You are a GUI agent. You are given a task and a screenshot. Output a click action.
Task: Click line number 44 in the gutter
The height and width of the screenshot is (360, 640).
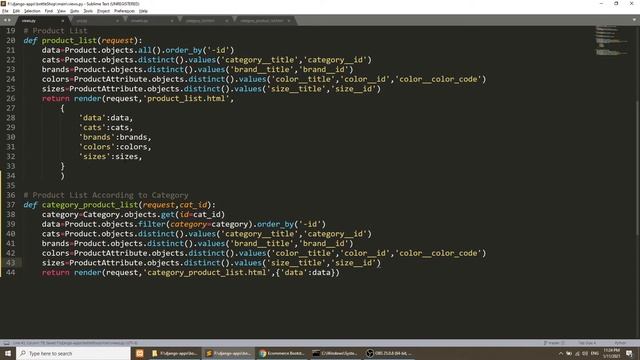[x=11, y=273]
